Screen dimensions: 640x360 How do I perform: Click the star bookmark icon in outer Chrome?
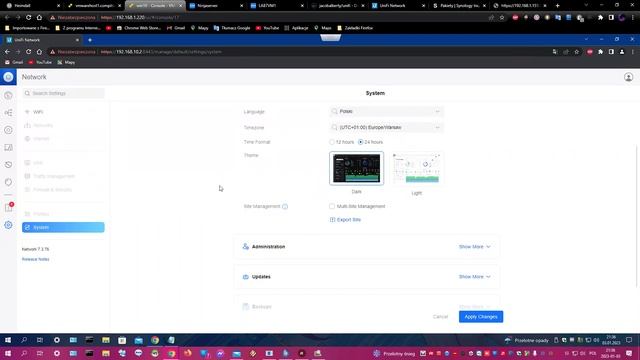502,18
